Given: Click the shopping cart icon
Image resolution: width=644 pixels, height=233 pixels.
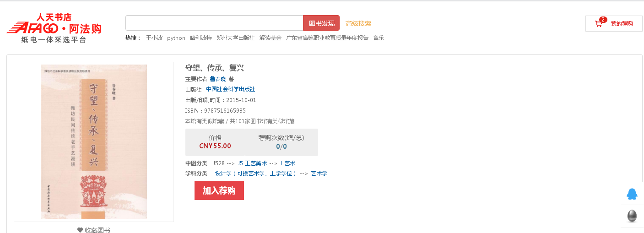Looking at the screenshot, I should 598,24.
